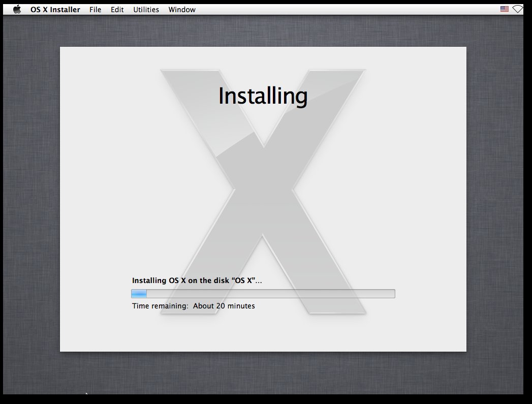Open the File menu
Viewport: 532px width, 404px height.
click(96, 10)
